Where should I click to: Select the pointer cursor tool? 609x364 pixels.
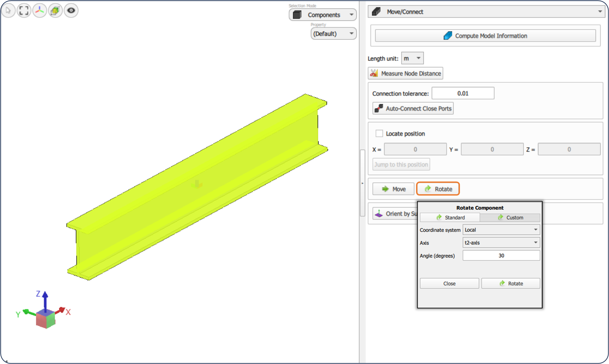(8, 11)
